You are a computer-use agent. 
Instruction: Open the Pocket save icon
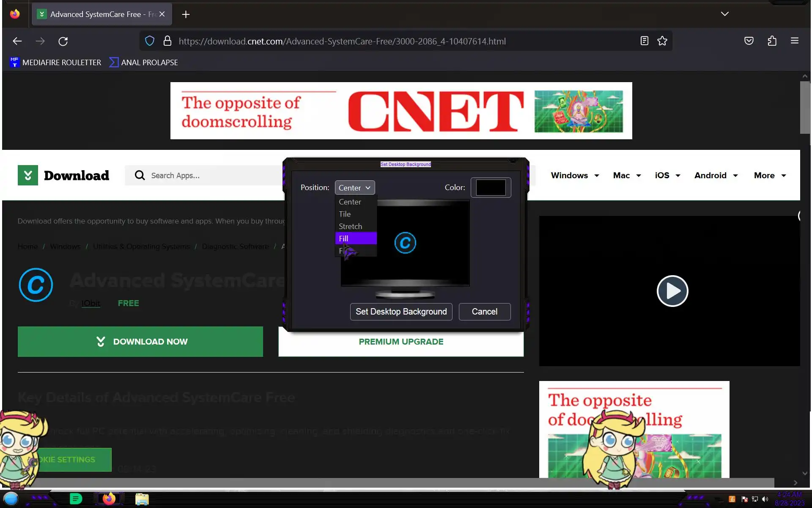(749, 41)
